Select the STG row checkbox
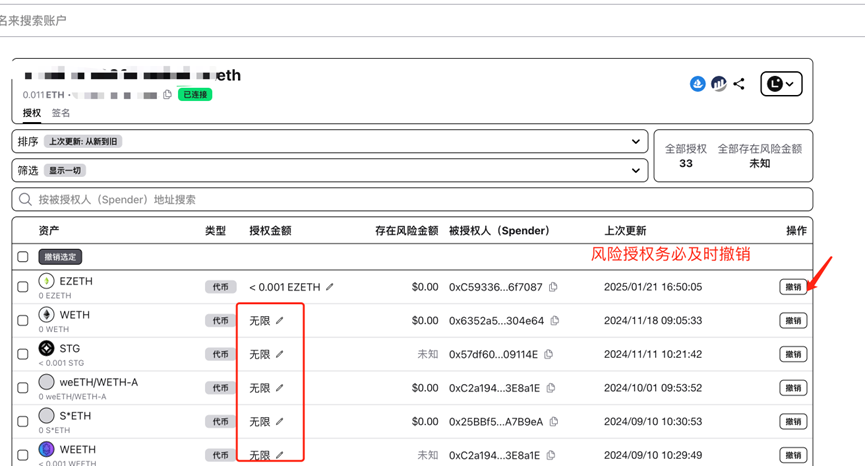 point(23,354)
